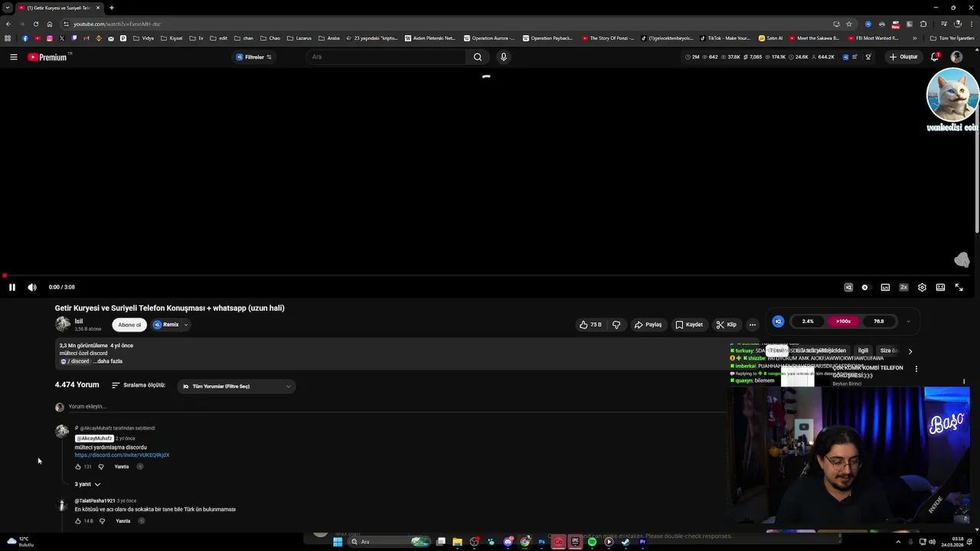Click the Abone ol subscribe button

pyautogui.click(x=129, y=324)
